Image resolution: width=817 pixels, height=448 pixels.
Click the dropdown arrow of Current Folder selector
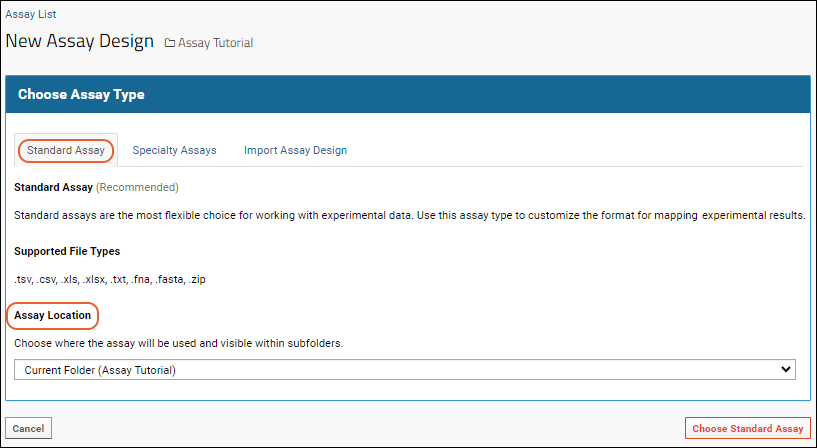click(x=786, y=369)
